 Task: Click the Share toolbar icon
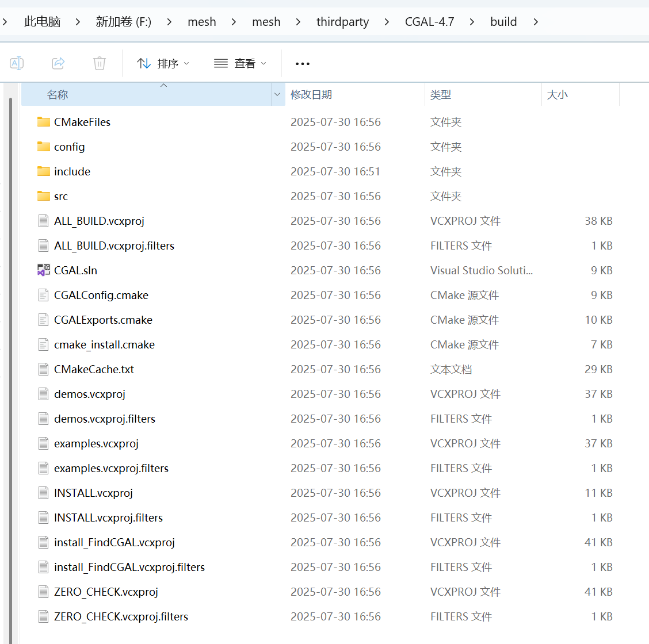point(58,63)
